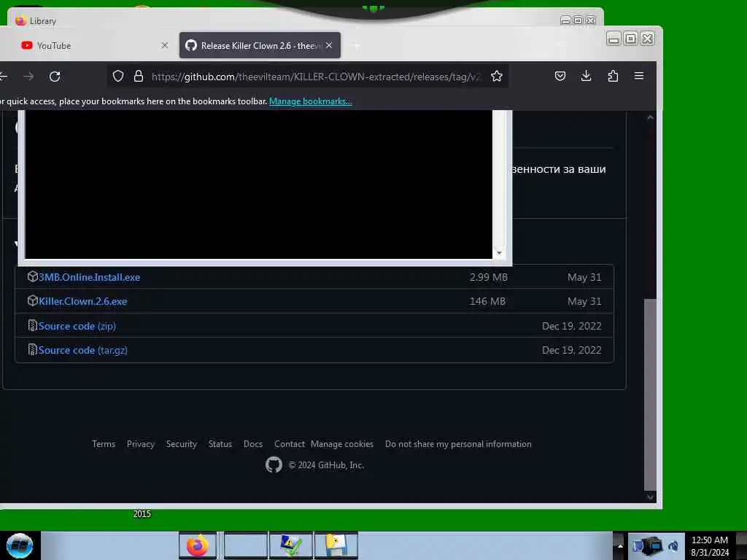Save page to Pocket icon
Screen dimensions: 747x560
(x=560, y=76)
